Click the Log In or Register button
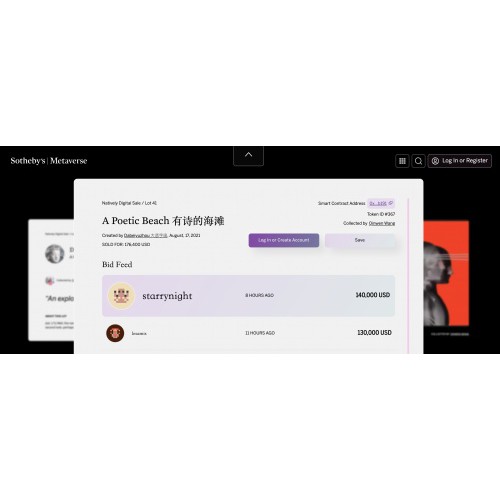The width and height of the screenshot is (500, 500). point(460,161)
